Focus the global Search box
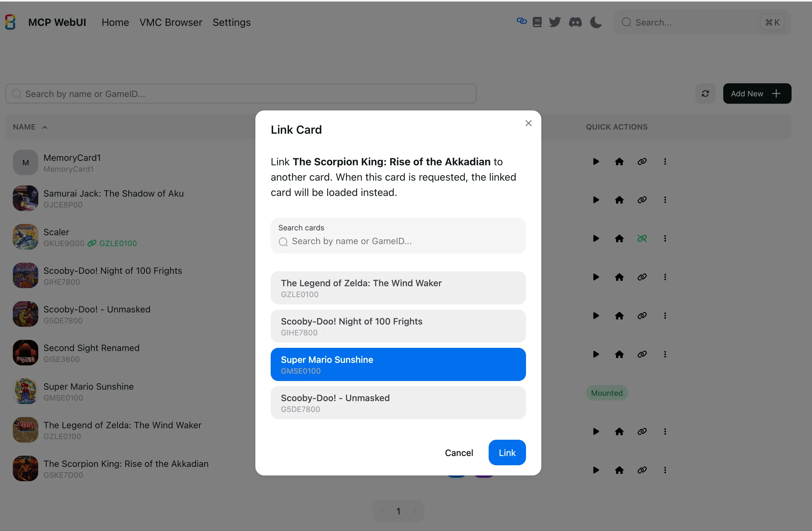Screen dimensions: 812x531 pos(702,23)
